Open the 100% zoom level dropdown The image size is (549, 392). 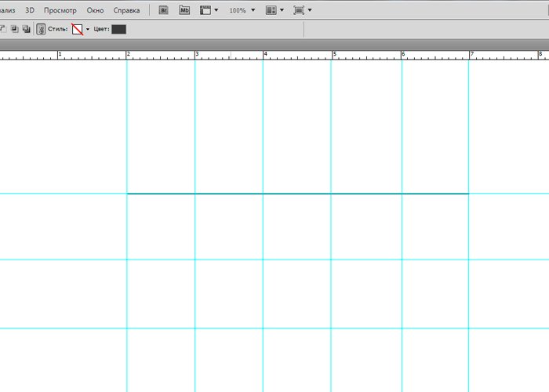pos(242,11)
